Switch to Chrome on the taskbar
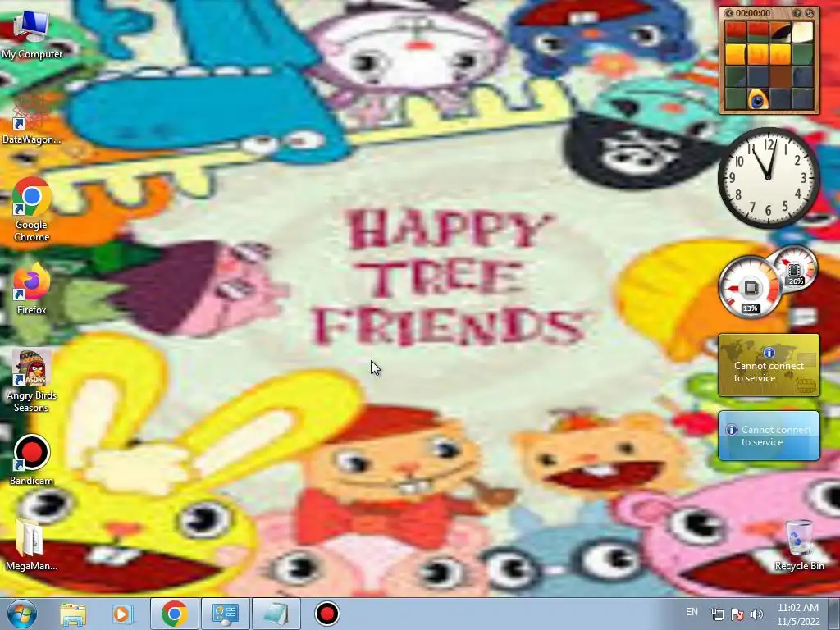This screenshot has width=840, height=630. point(174,614)
